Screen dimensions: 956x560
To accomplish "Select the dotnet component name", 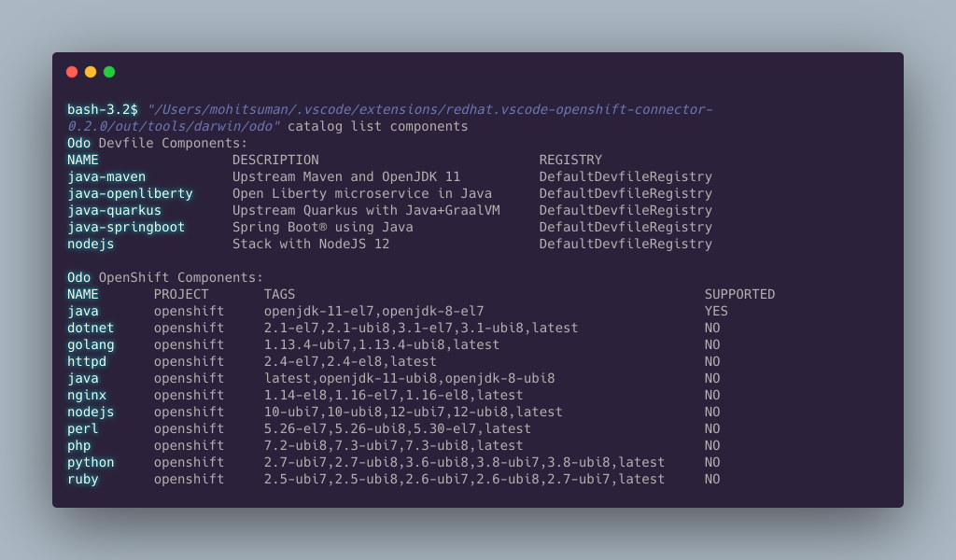I will 91,328.
